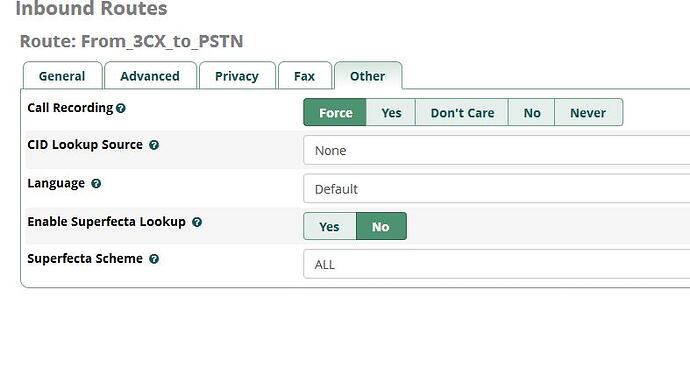
Task: Enable Superfecta Lookup with Yes
Action: point(330,226)
